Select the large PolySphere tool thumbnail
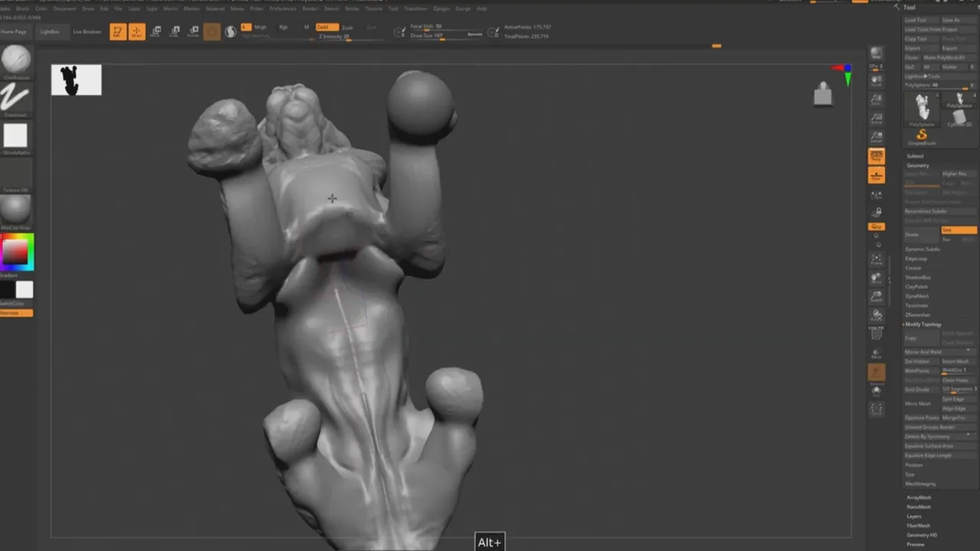 pyautogui.click(x=922, y=108)
